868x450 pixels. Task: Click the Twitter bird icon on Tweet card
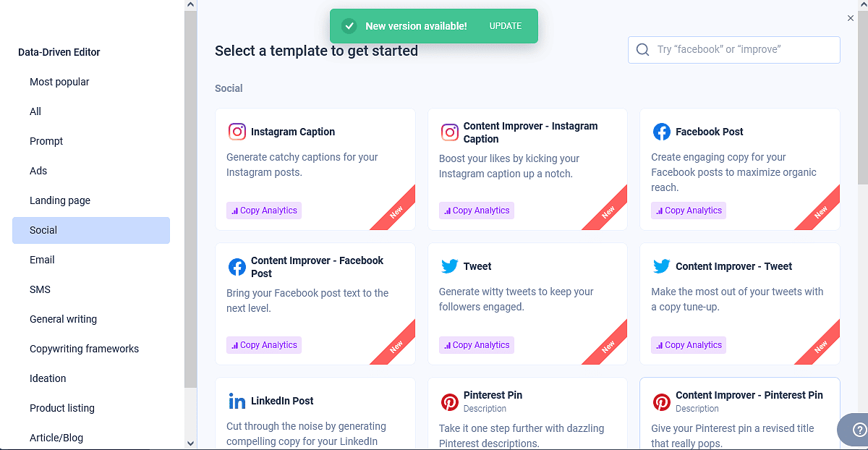tap(449, 266)
